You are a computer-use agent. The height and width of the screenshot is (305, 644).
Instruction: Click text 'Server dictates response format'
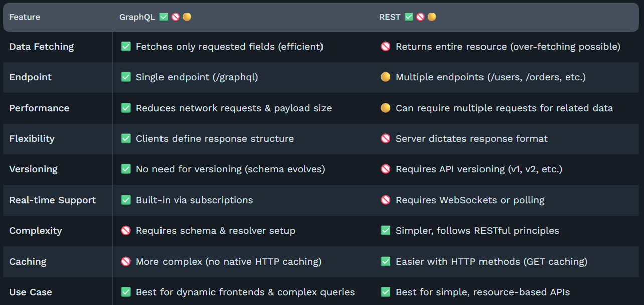click(472, 139)
